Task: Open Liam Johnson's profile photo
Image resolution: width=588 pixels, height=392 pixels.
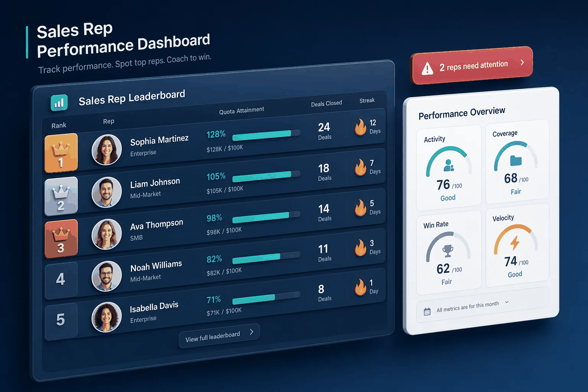Action: 106,192
